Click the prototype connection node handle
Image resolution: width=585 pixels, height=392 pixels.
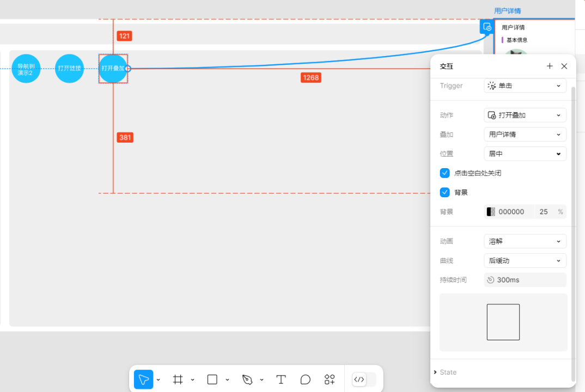click(x=128, y=69)
